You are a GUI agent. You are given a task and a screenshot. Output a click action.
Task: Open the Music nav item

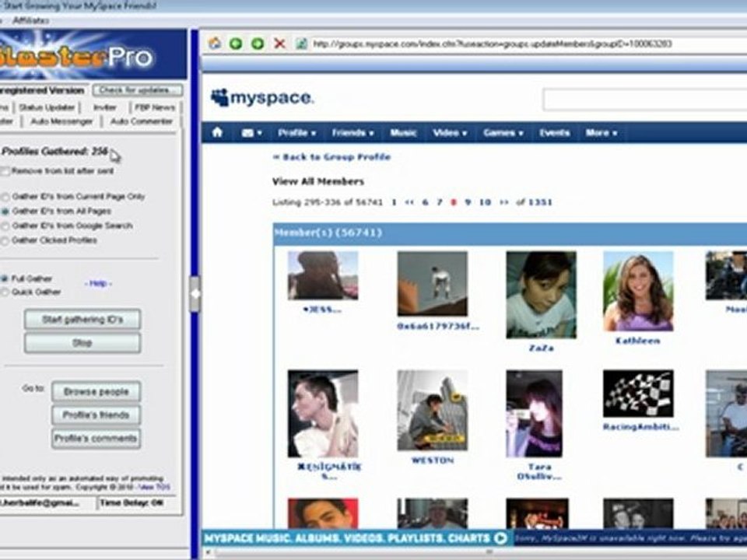[403, 133]
